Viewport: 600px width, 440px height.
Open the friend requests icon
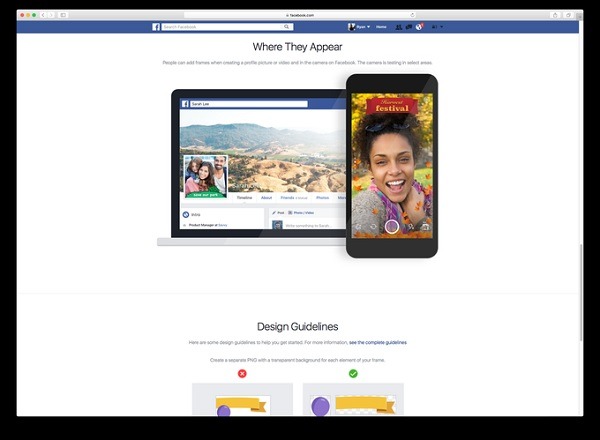point(399,27)
